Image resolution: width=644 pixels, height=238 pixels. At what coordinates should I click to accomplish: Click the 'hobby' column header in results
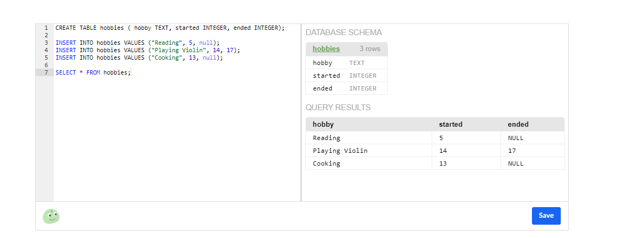[323, 125]
